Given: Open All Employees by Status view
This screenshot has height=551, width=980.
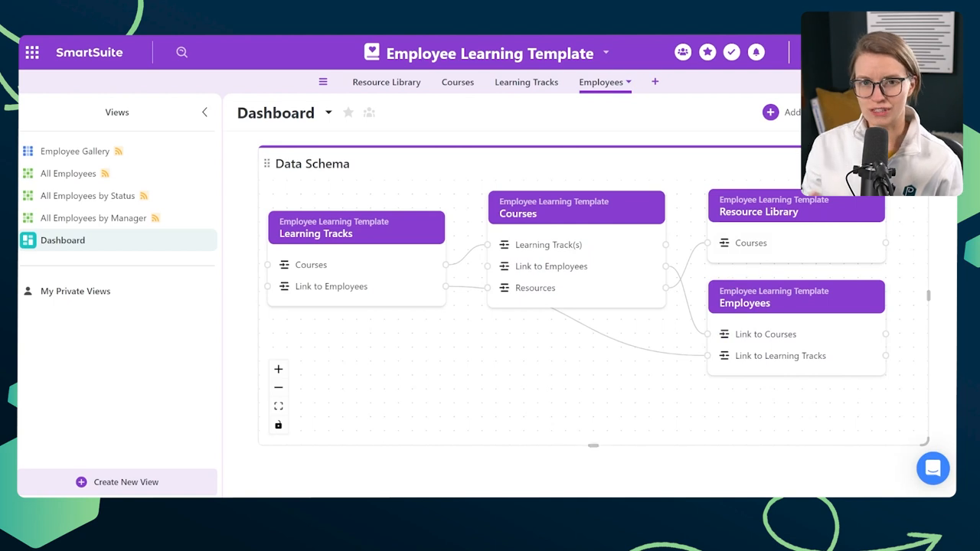Looking at the screenshot, I should click(87, 196).
